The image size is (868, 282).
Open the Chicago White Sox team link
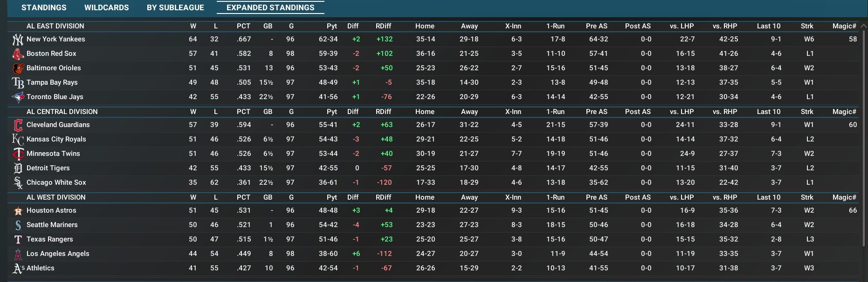[56, 182]
